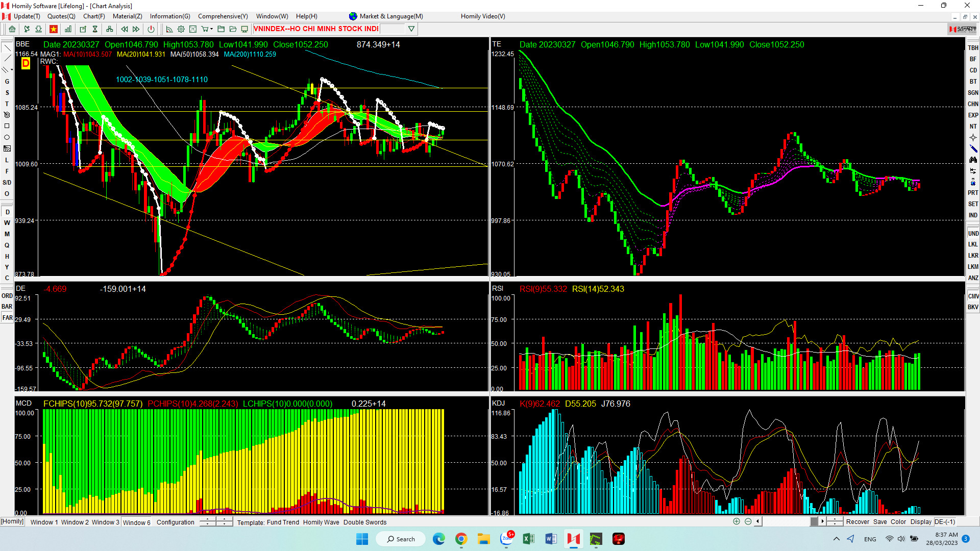
Task: Expand the shopping cart dropdown arrow
Action: pos(211,29)
